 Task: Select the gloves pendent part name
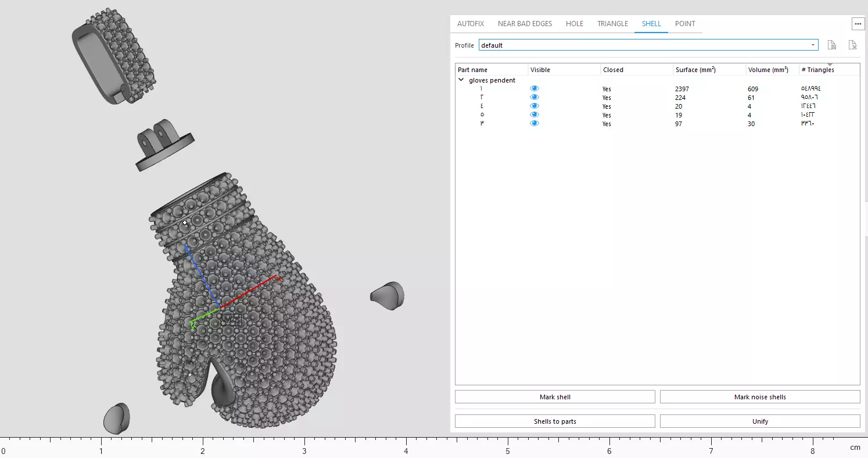(492, 80)
